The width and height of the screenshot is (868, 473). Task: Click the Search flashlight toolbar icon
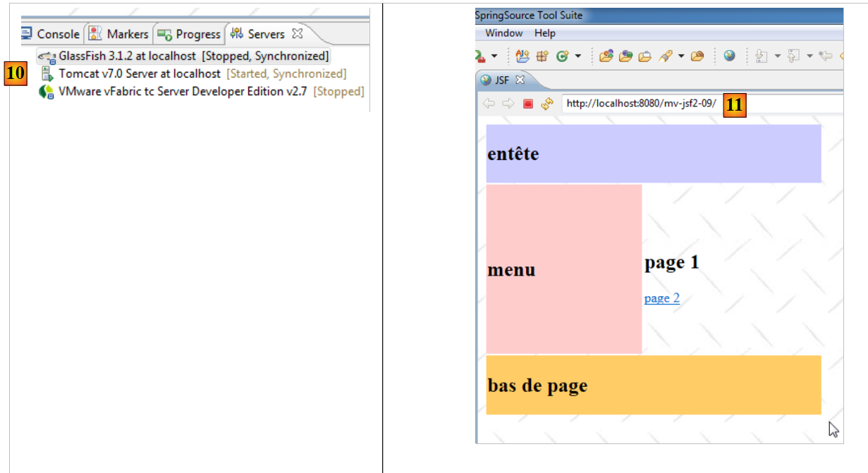click(664, 56)
